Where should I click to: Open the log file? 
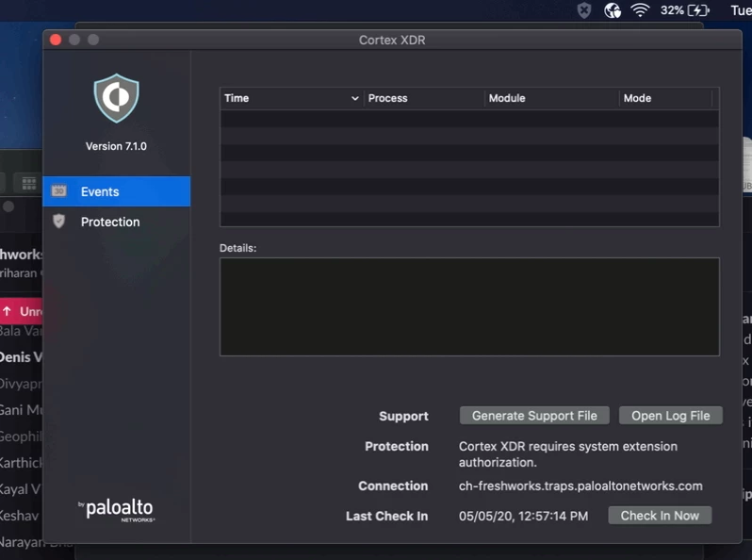pyautogui.click(x=670, y=416)
